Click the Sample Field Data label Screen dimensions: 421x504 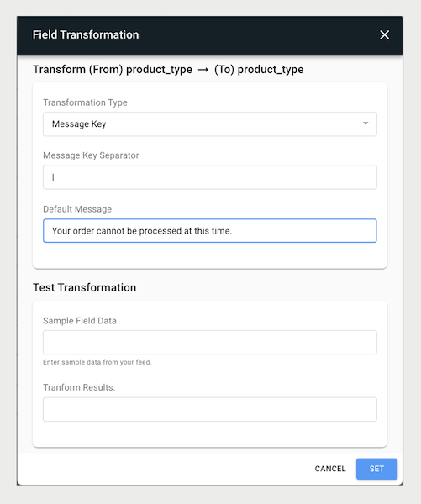click(x=80, y=321)
